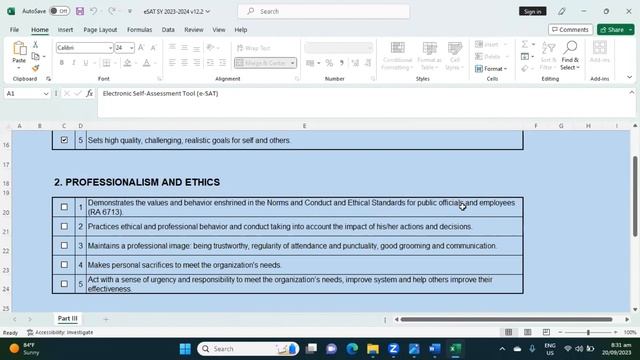Switch to the Formulas tab
This screenshot has height=360, width=640.
click(x=139, y=30)
